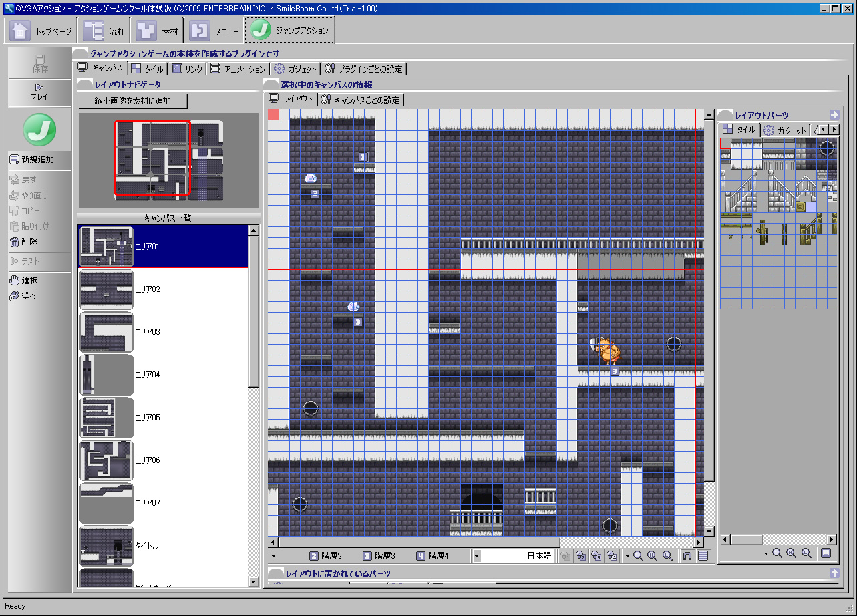Select エリア03 canvas thumbnail in list
Viewport: 857px width, 616px height.
coord(107,332)
